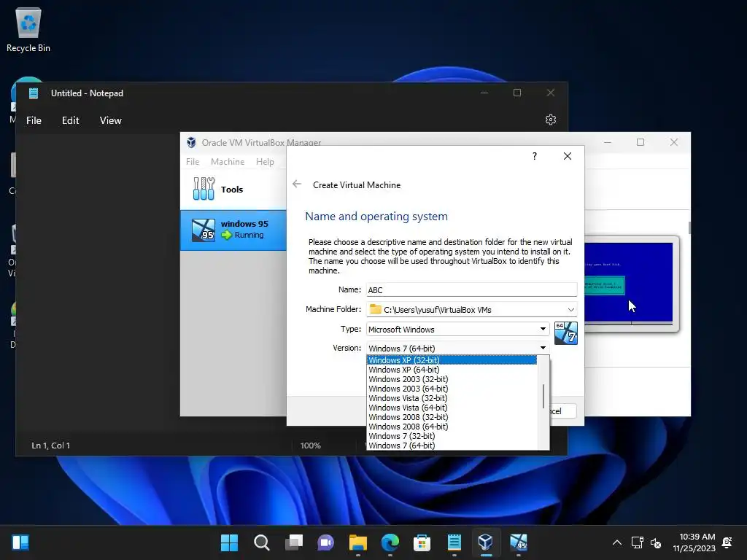
Task: Choose Windows 2008 (32-bit) from list
Action: click(452, 417)
